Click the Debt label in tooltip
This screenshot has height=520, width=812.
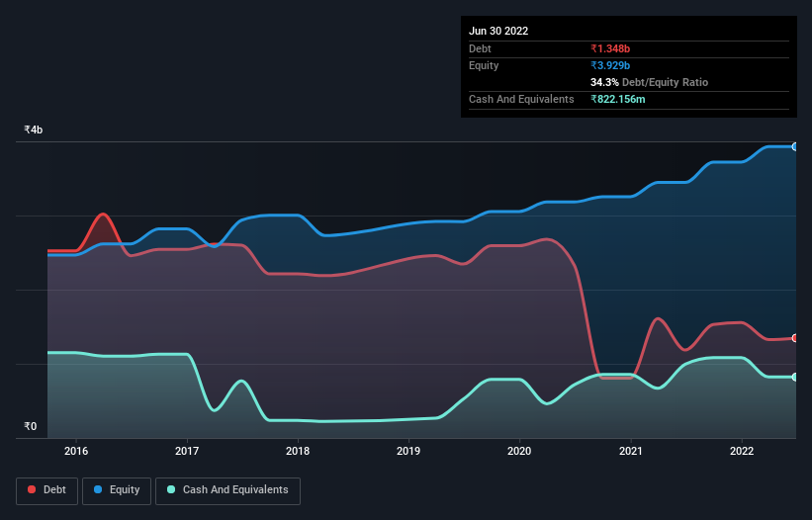pyautogui.click(x=480, y=48)
